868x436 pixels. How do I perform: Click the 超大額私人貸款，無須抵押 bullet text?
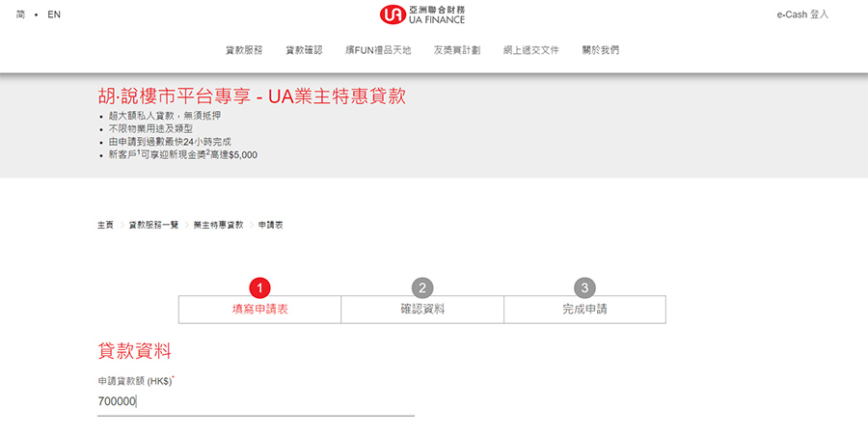[x=165, y=116]
